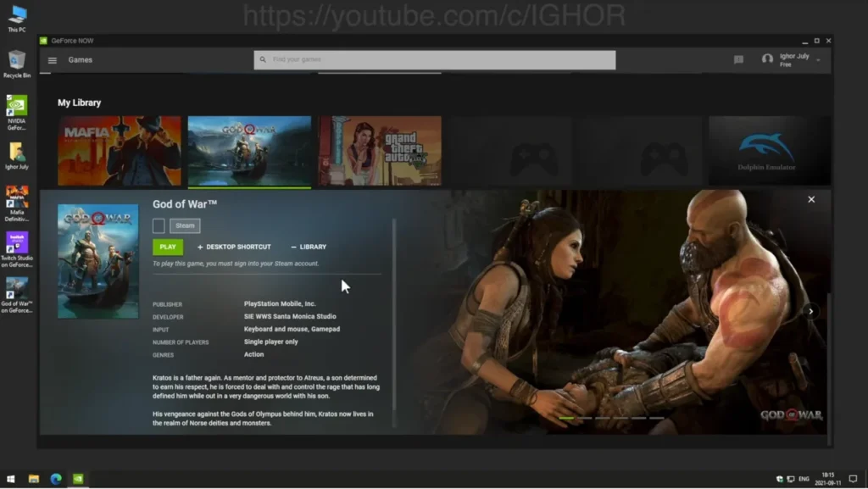Remove God of War from Library
This screenshot has height=489, width=868.
[x=309, y=247]
